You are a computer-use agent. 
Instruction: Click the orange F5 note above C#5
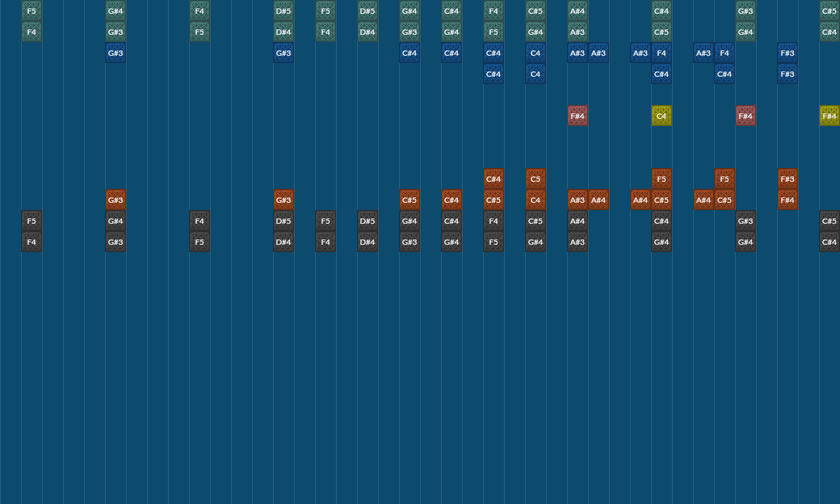pos(661,178)
